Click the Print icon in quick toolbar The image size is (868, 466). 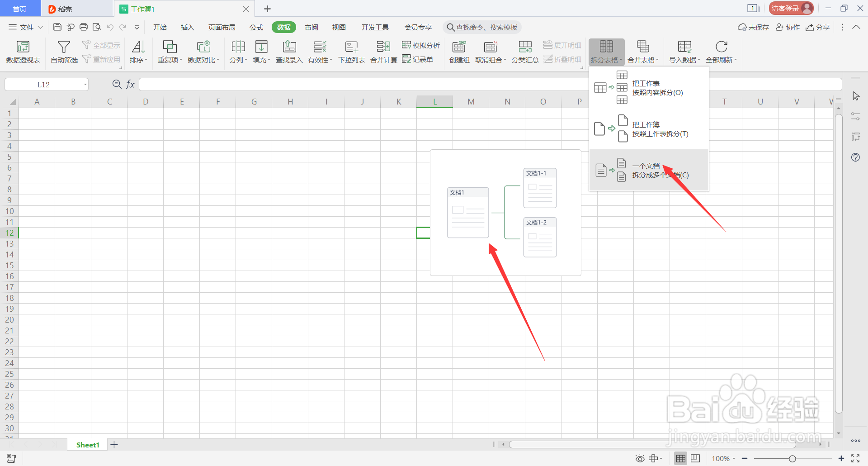84,27
